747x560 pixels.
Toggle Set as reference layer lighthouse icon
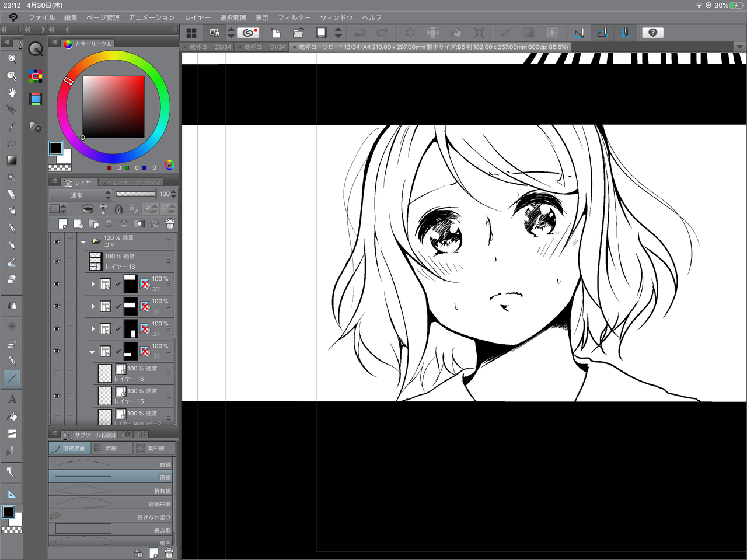coord(103,209)
